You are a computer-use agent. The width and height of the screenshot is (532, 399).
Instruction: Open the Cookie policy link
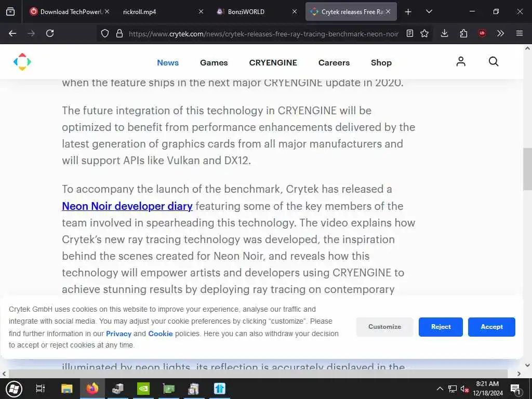pyautogui.click(x=161, y=334)
